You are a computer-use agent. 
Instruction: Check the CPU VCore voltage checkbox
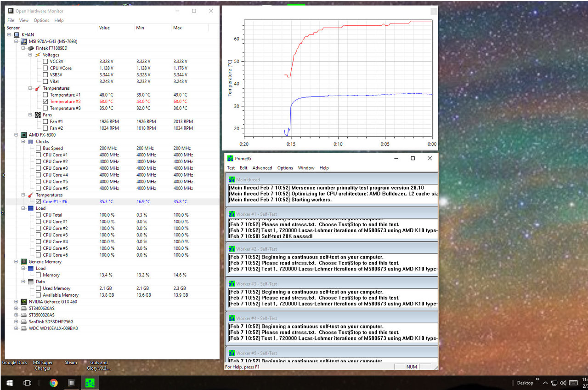point(45,68)
